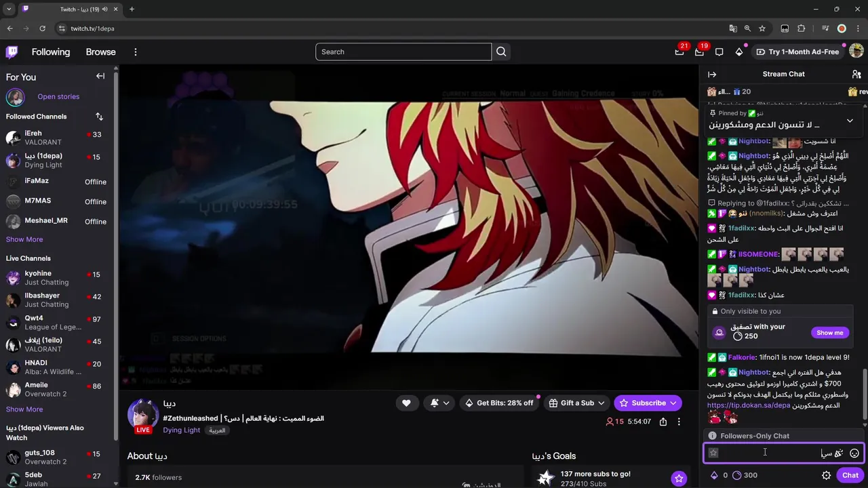868x488 pixels.
Task: Open Chrome extensions puzzle icon
Action: point(802,28)
